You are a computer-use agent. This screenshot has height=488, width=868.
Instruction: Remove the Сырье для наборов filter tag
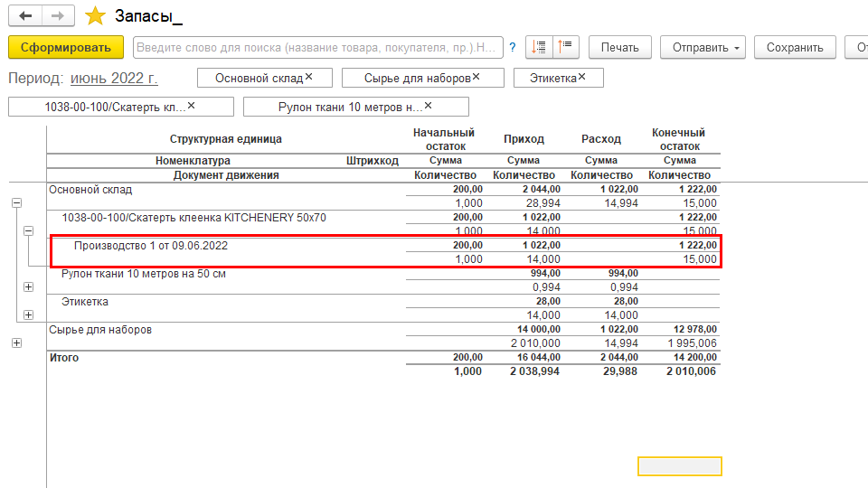(x=476, y=78)
